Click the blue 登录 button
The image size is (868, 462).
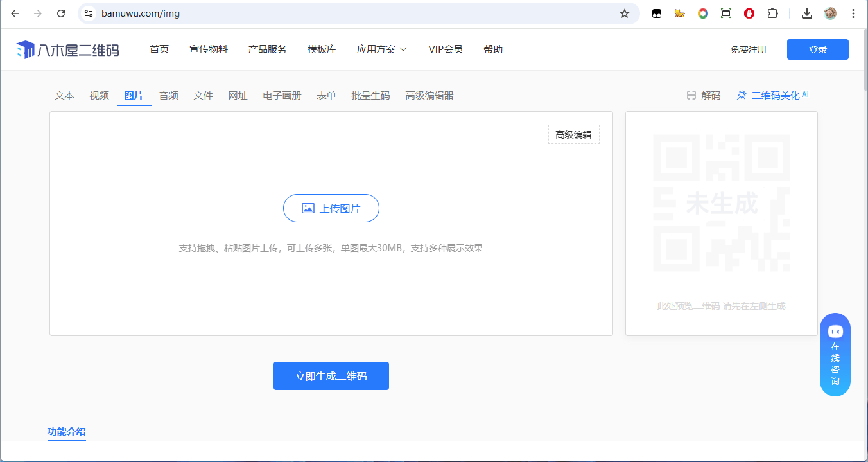tap(817, 49)
